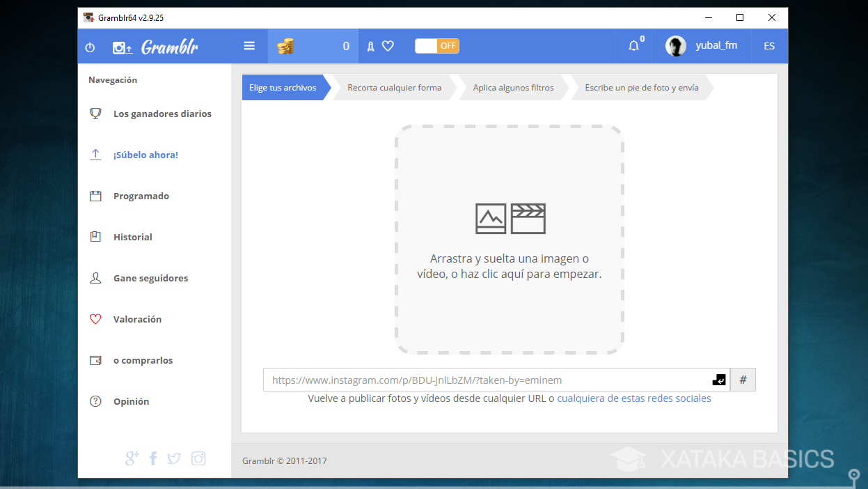Click the yubal_fm profile picture
The height and width of the screenshot is (489, 868).
[675, 45]
